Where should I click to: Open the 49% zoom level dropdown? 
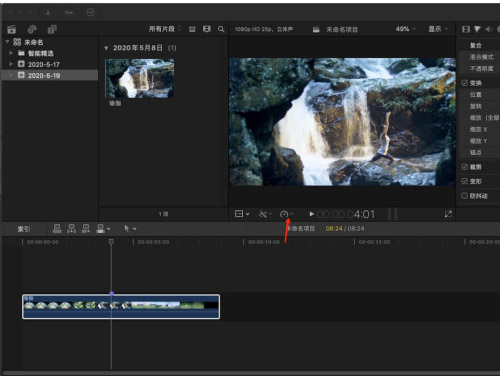coord(406,29)
